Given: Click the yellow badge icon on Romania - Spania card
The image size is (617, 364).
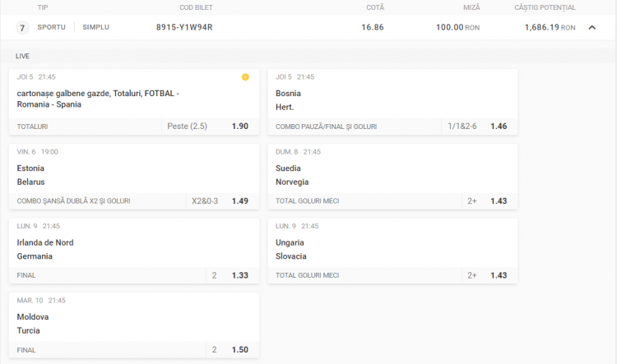Looking at the screenshot, I should (x=245, y=77).
